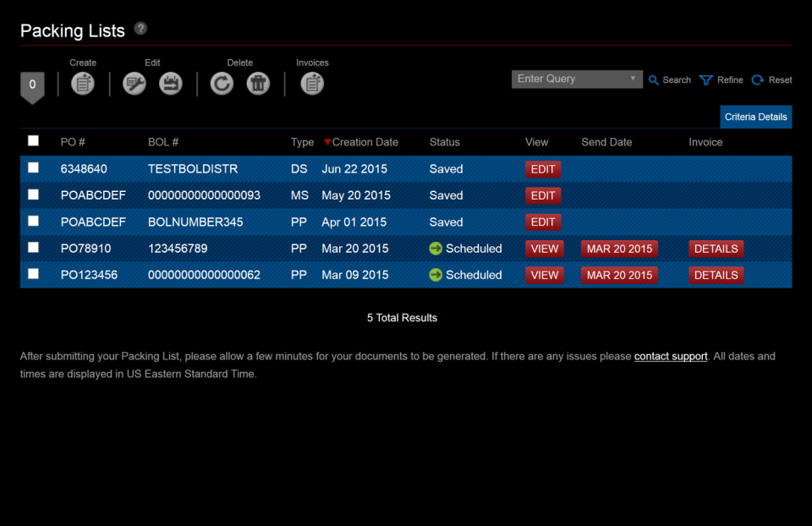This screenshot has height=526, width=812.
Task: Open the Packing Lists help icon
Action: (140, 28)
